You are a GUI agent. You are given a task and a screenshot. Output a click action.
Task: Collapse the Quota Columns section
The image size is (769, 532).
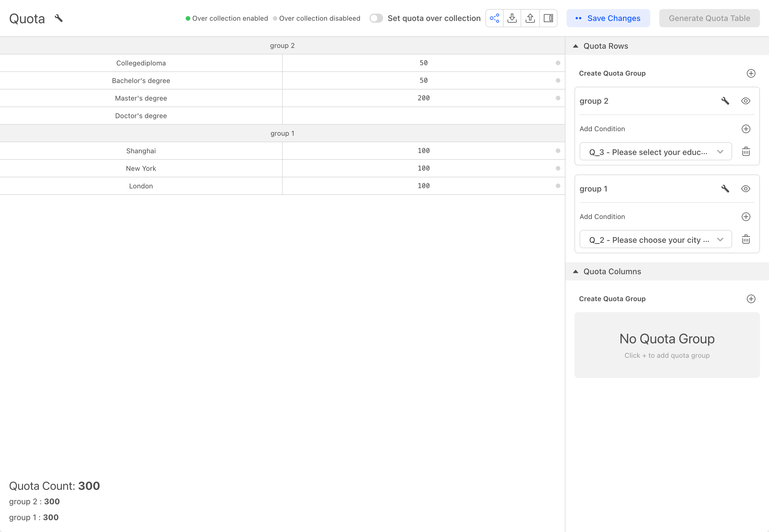(576, 272)
